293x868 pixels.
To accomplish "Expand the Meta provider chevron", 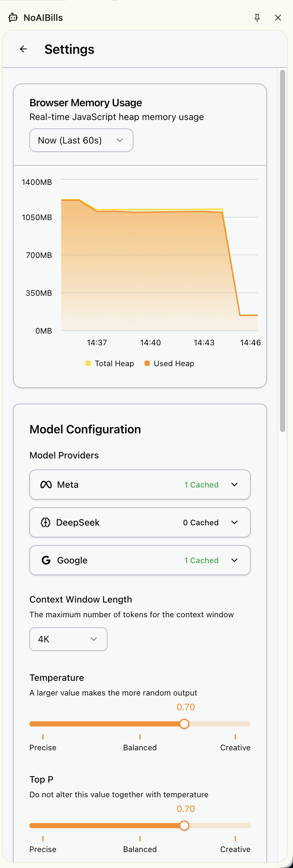I will point(234,485).
